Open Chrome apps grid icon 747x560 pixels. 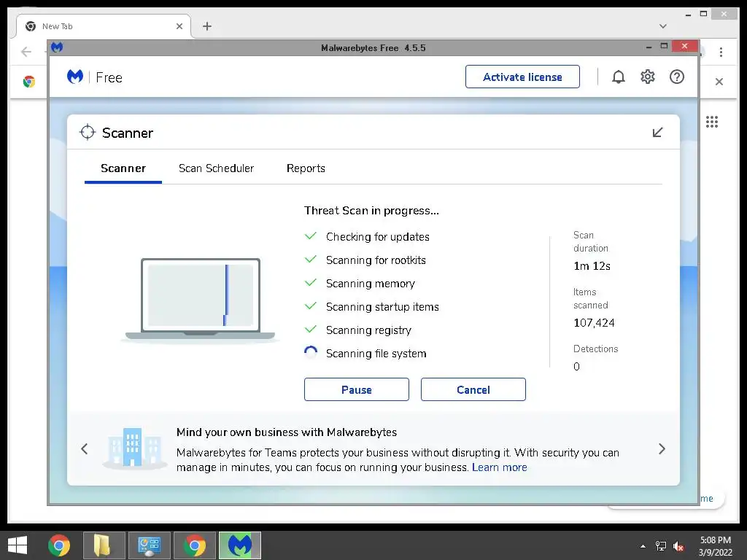(x=712, y=122)
